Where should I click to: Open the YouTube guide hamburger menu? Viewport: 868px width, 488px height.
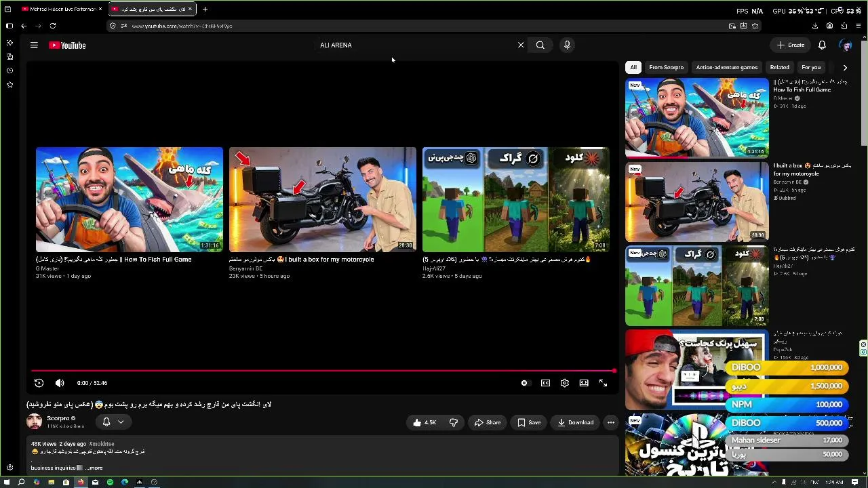(34, 45)
